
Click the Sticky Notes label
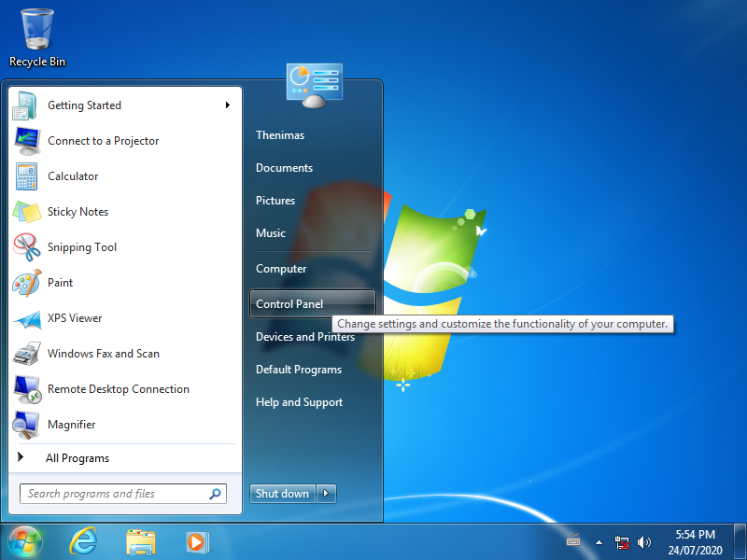click(x=78, y=212)
